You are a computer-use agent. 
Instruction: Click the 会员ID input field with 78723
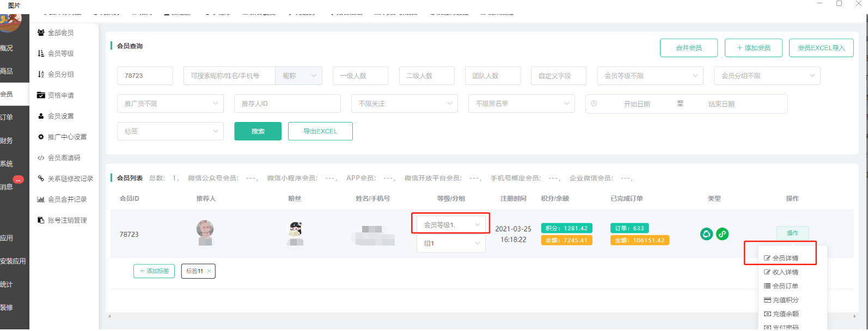145,76
